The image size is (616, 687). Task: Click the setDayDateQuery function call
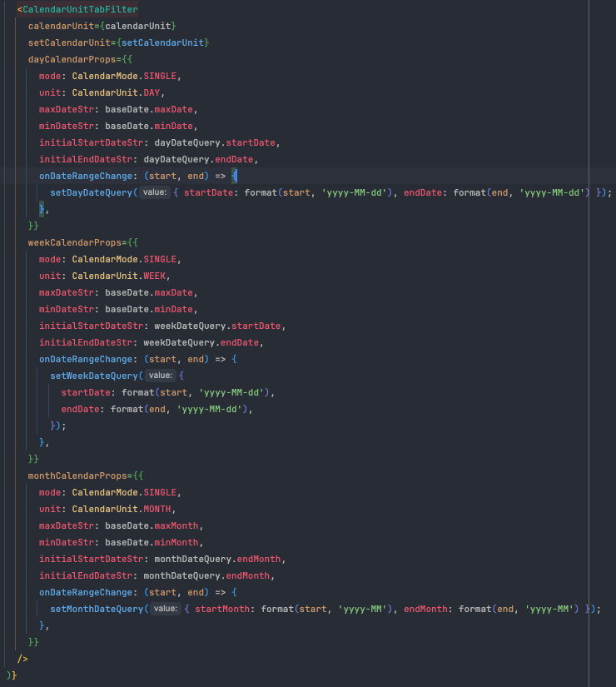pyautogui.click(x=91, y=192)
